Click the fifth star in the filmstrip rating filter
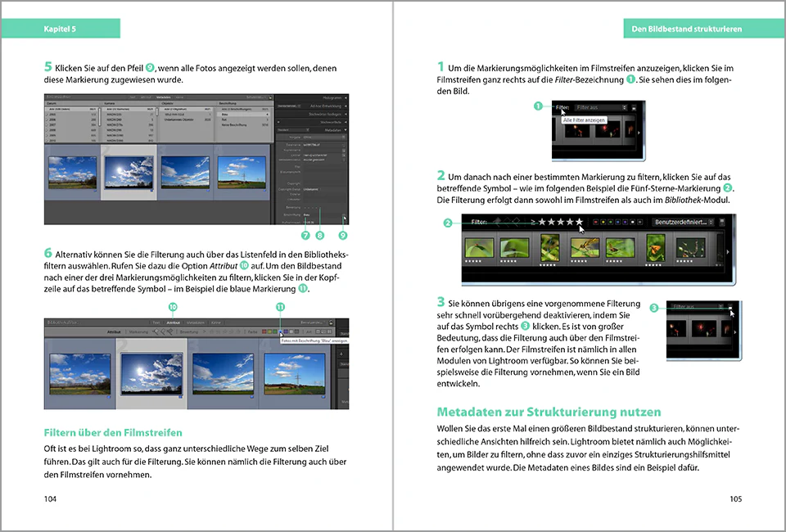786x532 pixels. [x=580, y=222]
